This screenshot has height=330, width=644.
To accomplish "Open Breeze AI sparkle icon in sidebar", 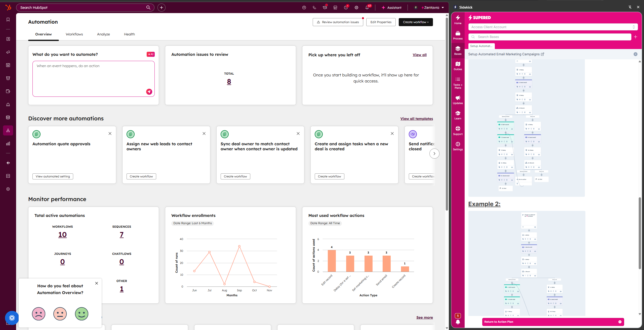I will [x=8, y=163].
